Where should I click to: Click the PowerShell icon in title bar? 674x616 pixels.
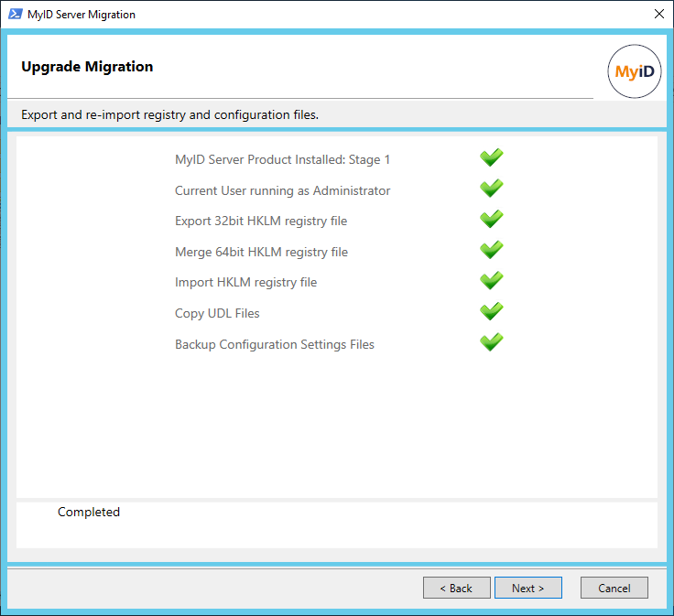click(15, 14)
